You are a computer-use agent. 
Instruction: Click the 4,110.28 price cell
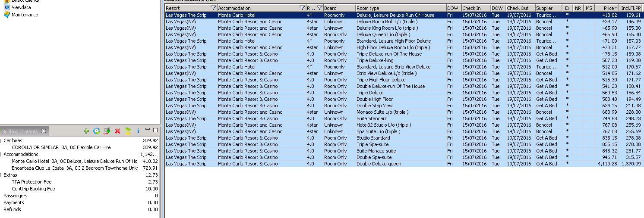point(607,164)
